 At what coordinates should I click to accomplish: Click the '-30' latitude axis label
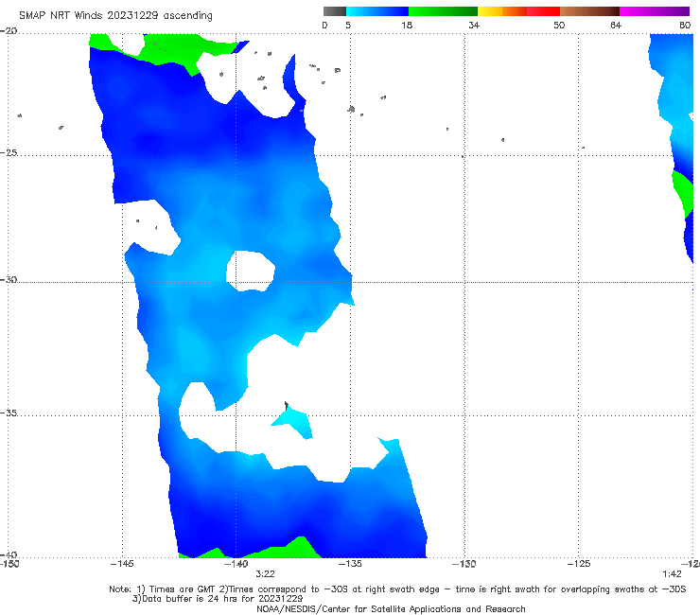9,279
